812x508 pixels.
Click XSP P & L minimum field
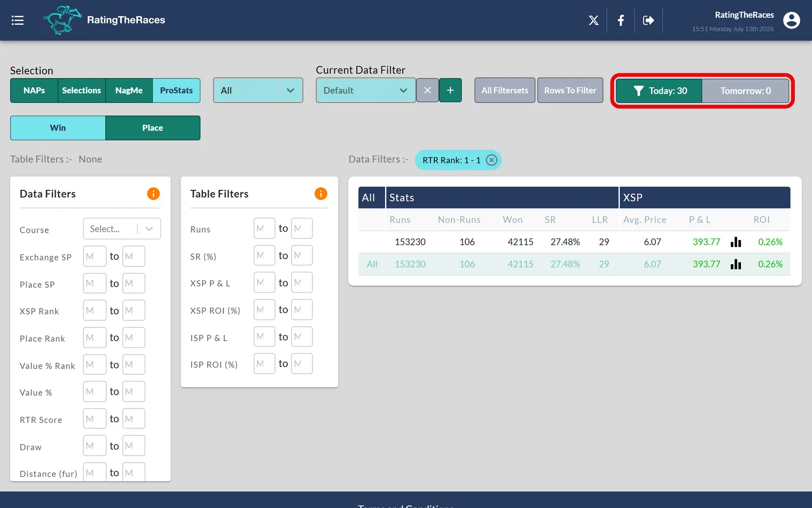click(264, 282)
